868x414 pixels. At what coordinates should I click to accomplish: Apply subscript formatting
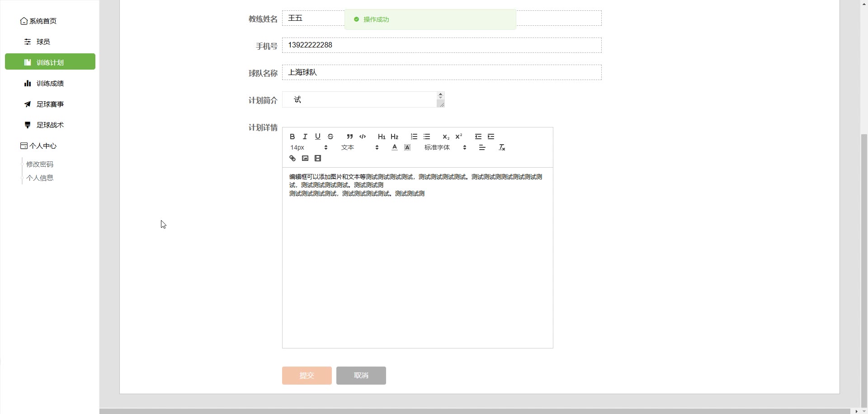pos(446,136)
